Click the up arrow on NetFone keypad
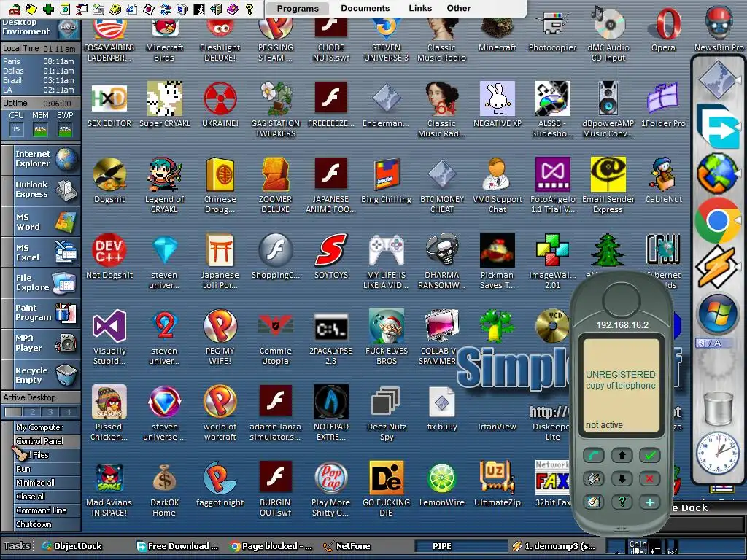Image resolution: width=747 pixels, height=560 pixels. coord(622,456)
